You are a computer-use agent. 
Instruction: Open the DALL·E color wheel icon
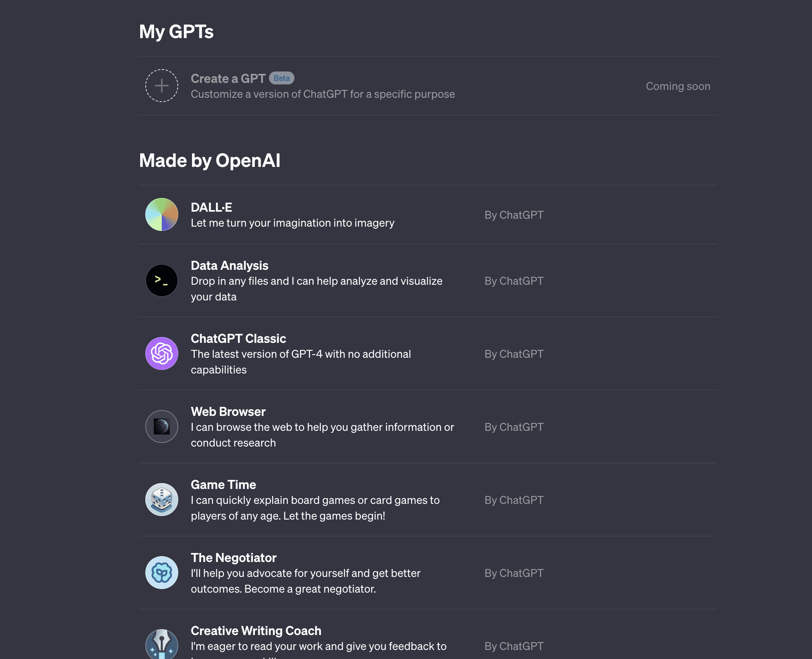pyautogui.click(x=161, y=214)
